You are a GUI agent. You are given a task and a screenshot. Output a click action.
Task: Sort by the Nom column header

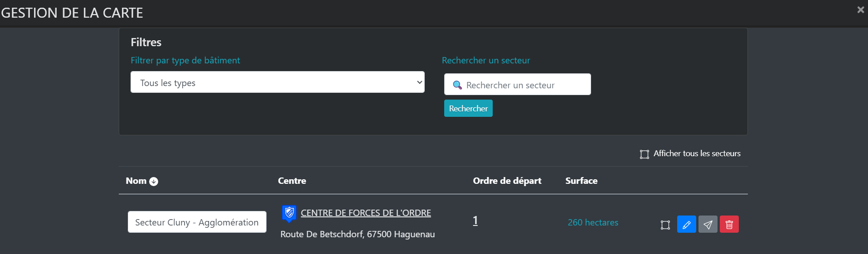click(136, 181)
